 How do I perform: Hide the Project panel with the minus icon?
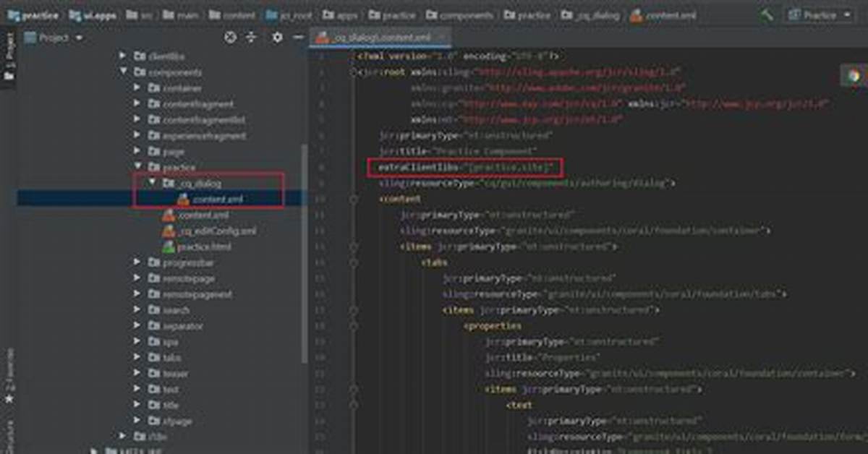299,38
